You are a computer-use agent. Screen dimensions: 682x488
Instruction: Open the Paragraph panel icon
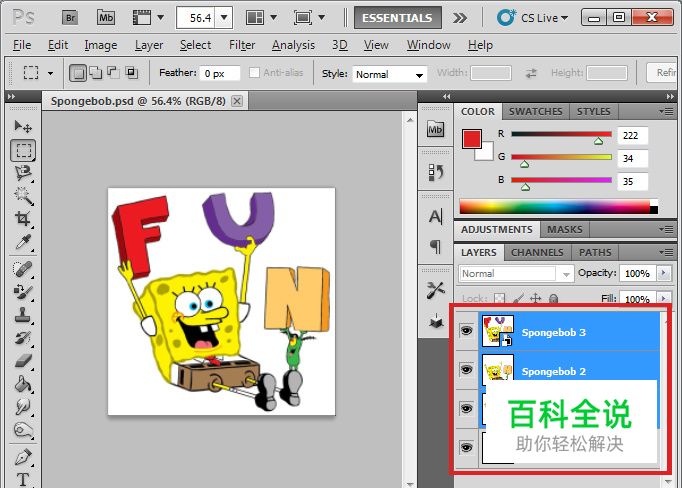[x=436, y=247]
